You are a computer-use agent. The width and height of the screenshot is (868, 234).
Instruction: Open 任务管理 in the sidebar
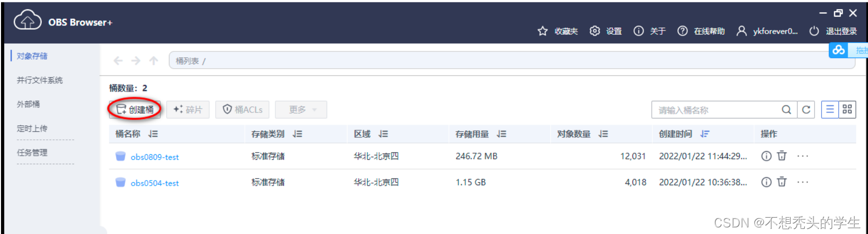pyautogui.click(x=32, y=152)
